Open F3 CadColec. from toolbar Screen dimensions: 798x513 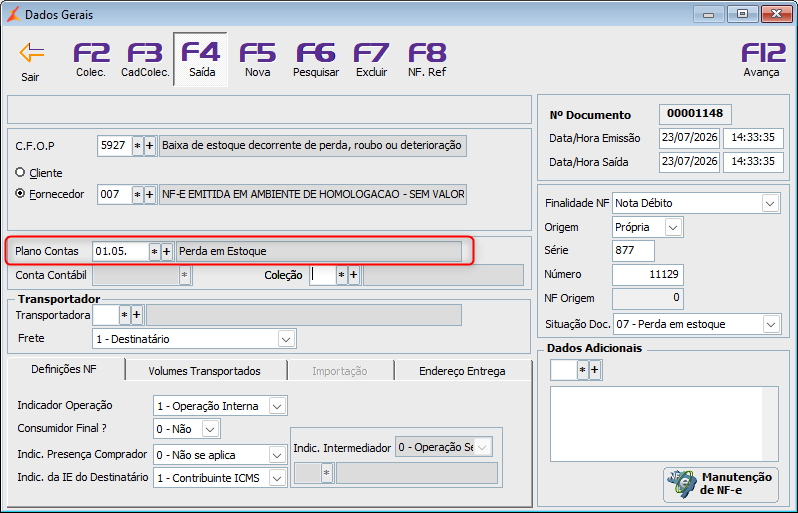click(145, 60)
